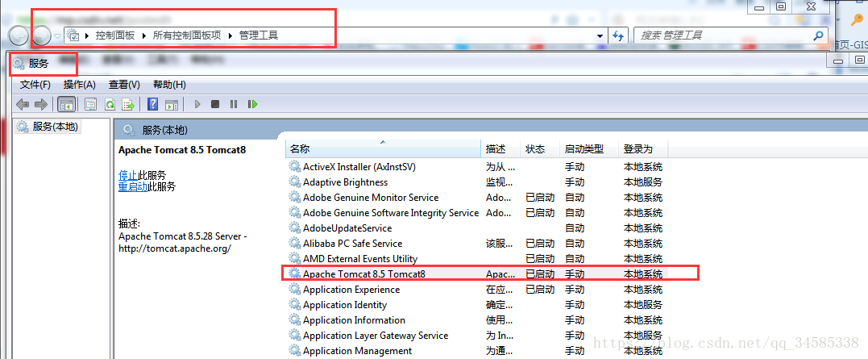Open the 查看(V) menu
The image size is (868, 359).
tap(124, 85)
